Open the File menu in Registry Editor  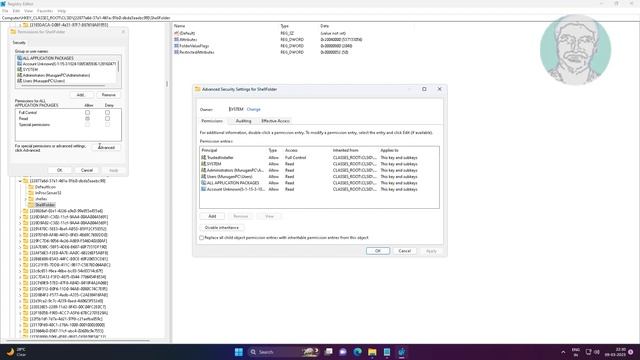click(x=5, y=11)
